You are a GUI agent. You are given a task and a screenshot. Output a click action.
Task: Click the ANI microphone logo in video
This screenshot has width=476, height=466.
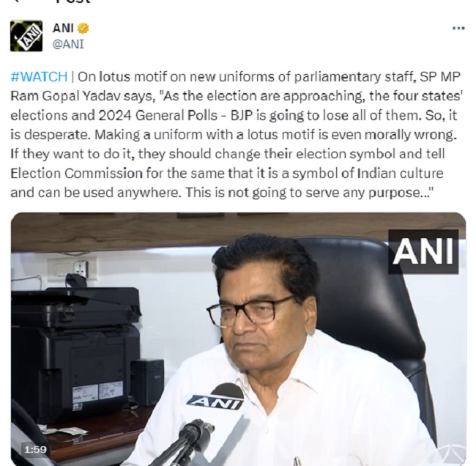pos(214,401)
